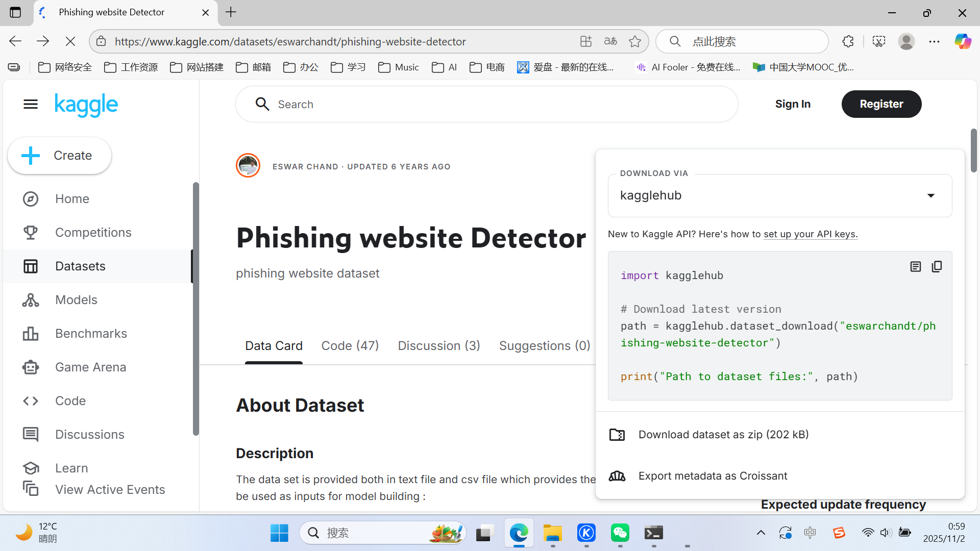Show hidden system tray icons
This screenshot has height=551, width=980.
pos(761,533)
